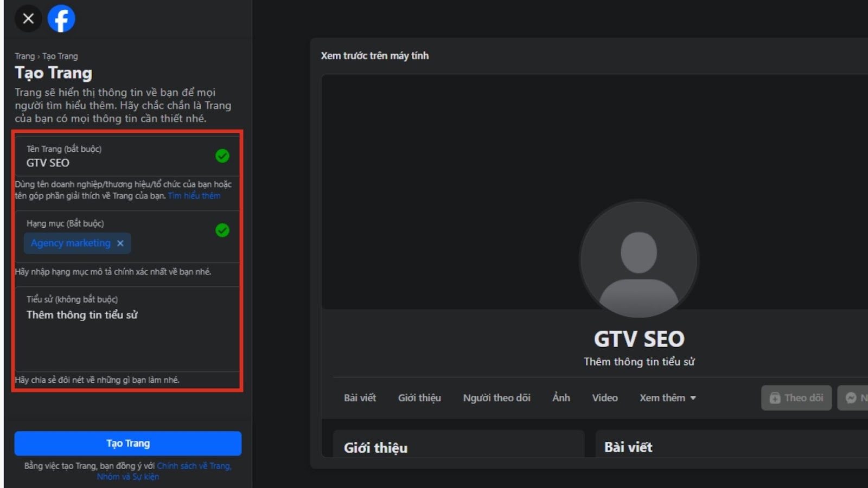Open the Giới thiệu tab
Image resolution: width=868 pixels, height=488 pixels.
(x=419, y=398)
